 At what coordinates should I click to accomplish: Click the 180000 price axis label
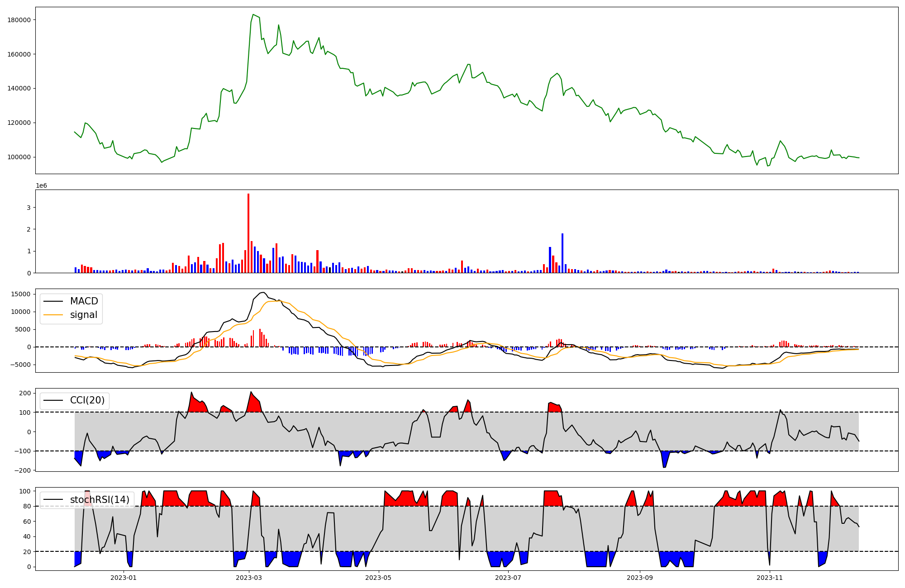coord(19,20)
